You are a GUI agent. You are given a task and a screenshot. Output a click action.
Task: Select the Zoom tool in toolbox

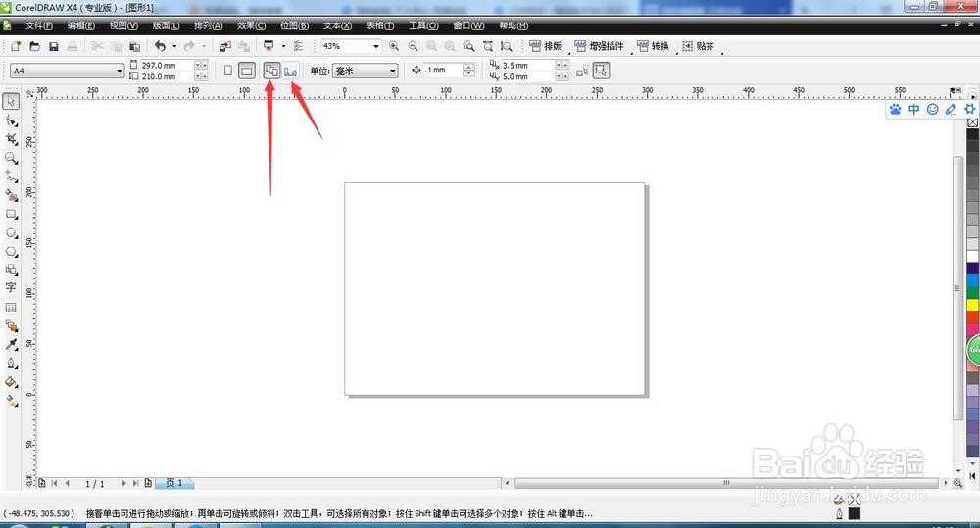[x=11, y=158]
